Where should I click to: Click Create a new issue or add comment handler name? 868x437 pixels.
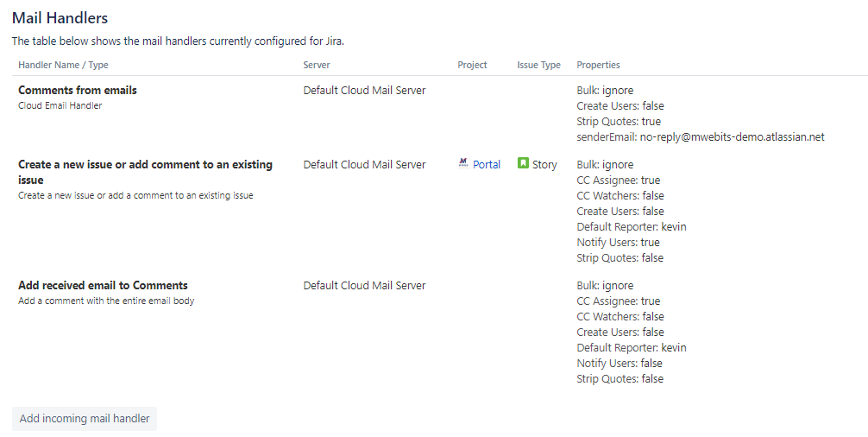(146, 172)
